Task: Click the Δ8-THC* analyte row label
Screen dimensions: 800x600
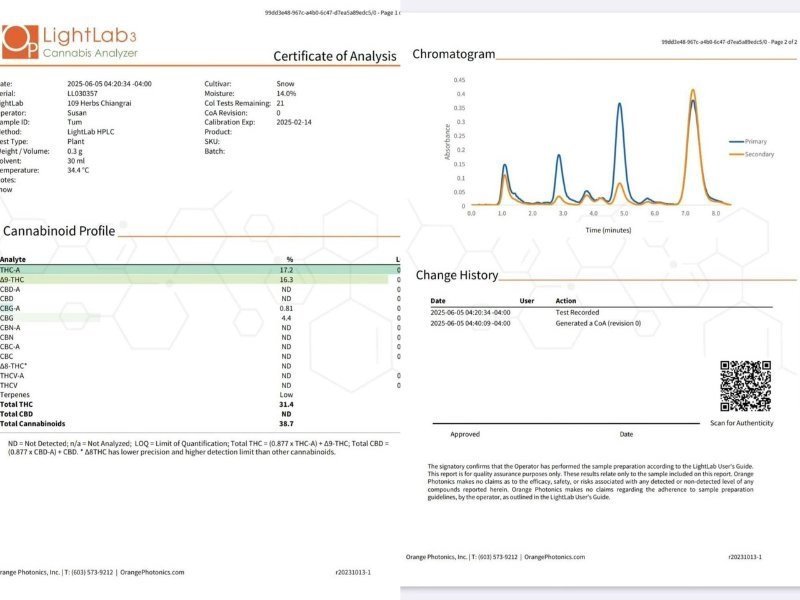Action: pos(13,366)
